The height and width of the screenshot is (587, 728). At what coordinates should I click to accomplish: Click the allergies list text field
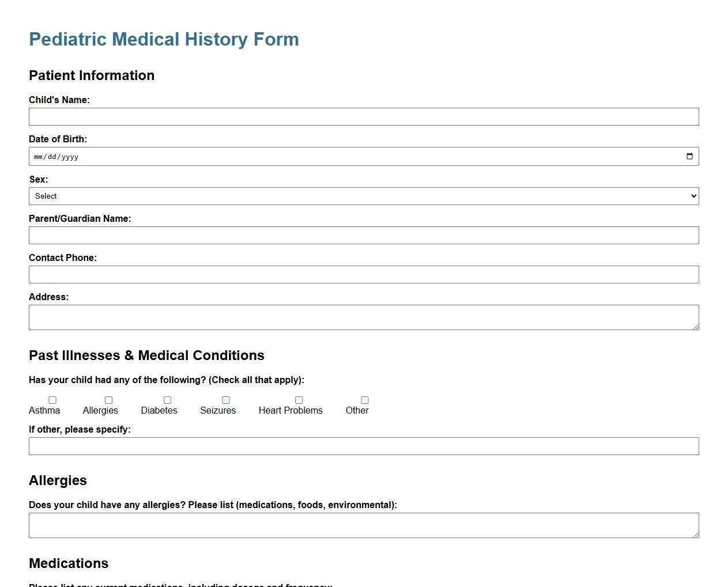(363, 524)
